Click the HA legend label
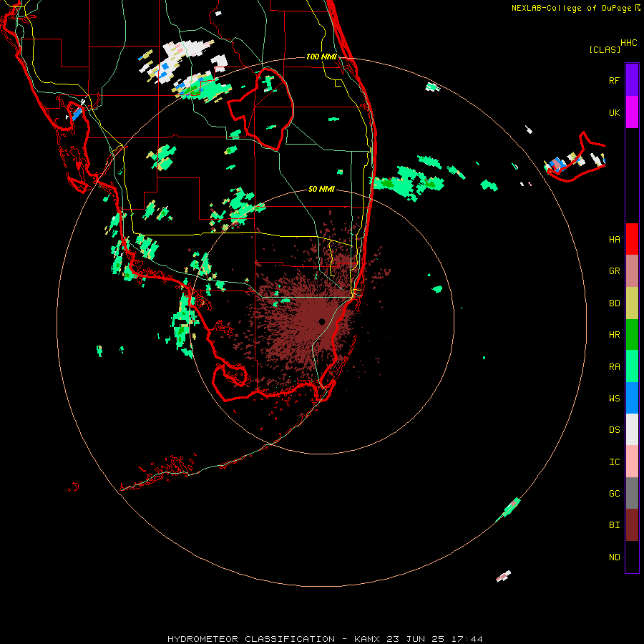Viewport: 644px width, 644px height. [x=614, y=239]
